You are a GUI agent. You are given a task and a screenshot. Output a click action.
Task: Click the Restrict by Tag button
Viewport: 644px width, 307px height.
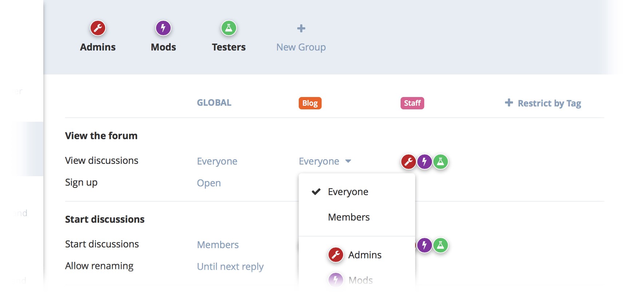coord(544,103)
